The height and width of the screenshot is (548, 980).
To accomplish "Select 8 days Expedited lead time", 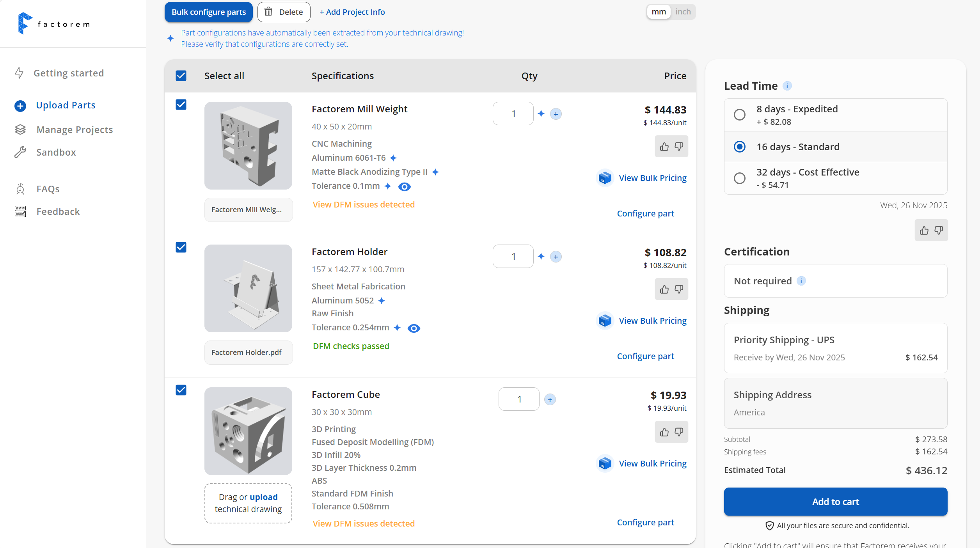I will click(739, 115).
